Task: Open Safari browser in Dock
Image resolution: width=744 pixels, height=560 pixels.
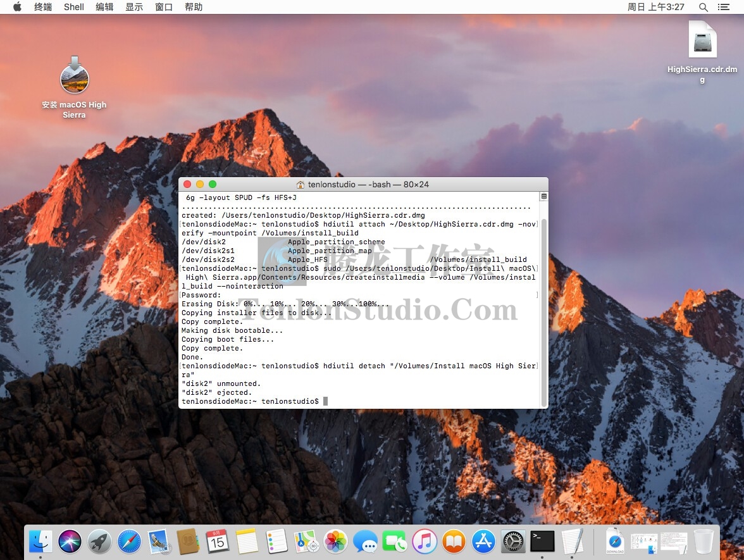Action: coord(129,542)
